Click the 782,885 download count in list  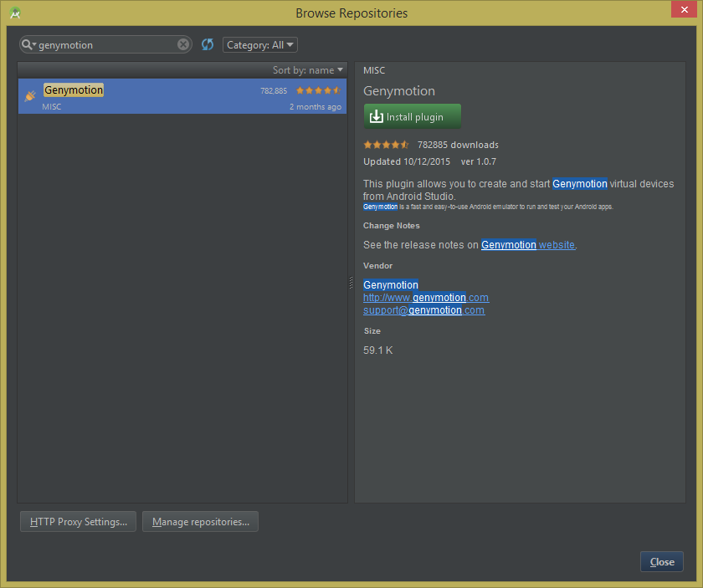pos(274,91)
